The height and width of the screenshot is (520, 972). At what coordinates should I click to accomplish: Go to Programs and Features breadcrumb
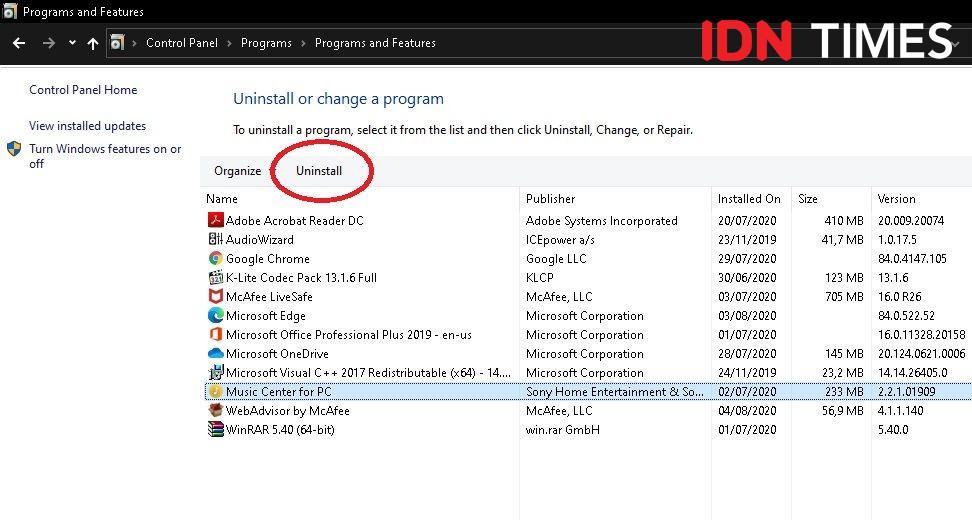(x=375, y=43)
